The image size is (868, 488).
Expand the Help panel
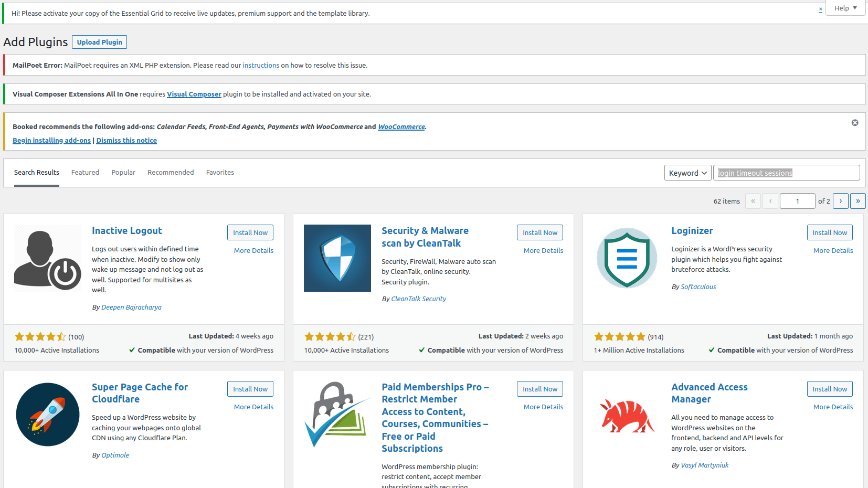[x=845, y=8]
